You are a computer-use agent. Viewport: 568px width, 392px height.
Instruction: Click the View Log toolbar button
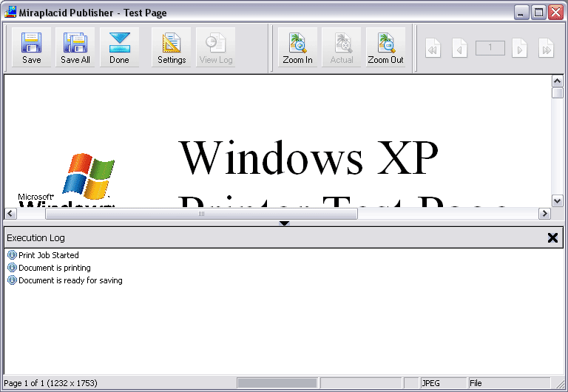pos(216,47)
